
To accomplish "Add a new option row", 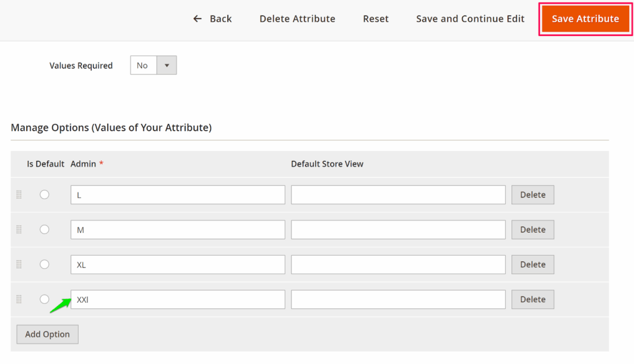I will [x=48, y=334].
